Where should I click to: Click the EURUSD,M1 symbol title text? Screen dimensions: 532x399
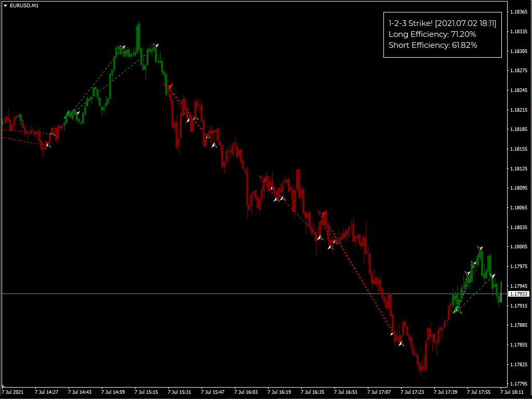pos(24,6)
